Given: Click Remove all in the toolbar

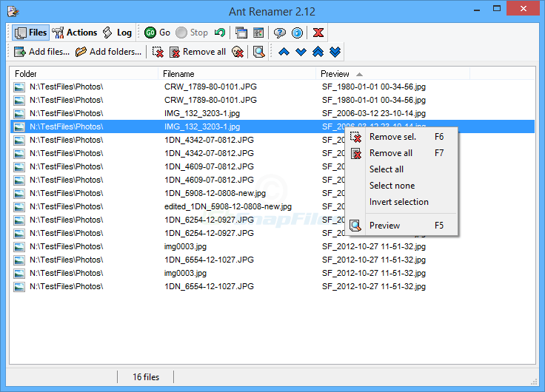Looking at the screenshot, I should tap(198, 52).
